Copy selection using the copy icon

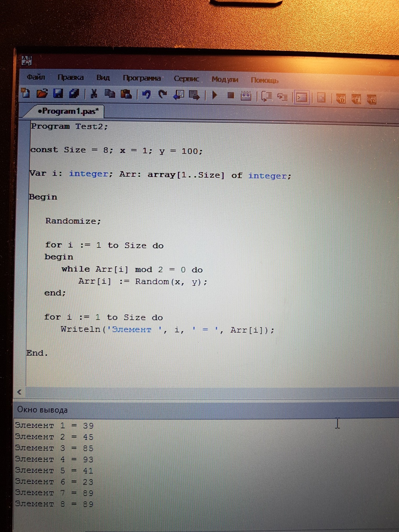pos(110,94)
